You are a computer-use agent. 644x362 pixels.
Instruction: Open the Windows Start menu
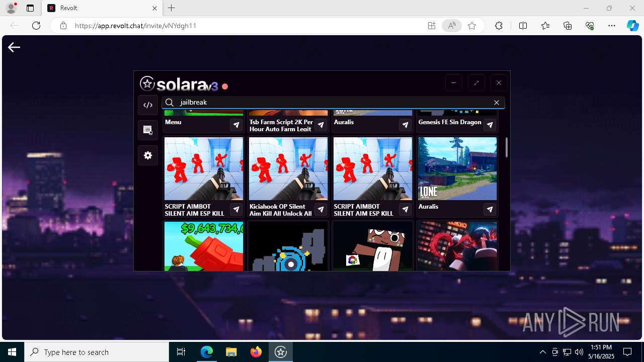click(x=12, y=352)
